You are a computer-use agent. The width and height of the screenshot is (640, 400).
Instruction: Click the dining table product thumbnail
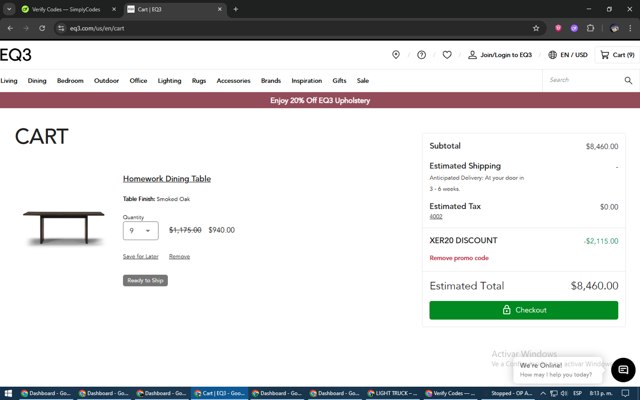click(64, 227)
